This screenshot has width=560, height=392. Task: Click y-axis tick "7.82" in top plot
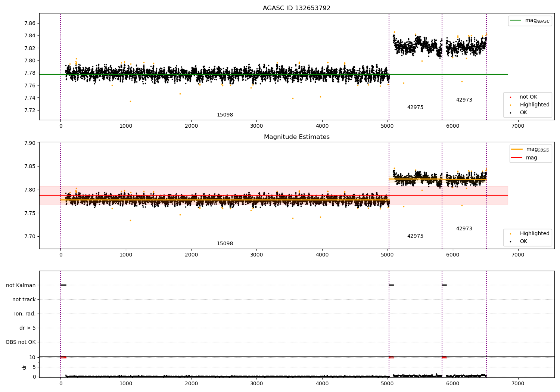[30, 48]
